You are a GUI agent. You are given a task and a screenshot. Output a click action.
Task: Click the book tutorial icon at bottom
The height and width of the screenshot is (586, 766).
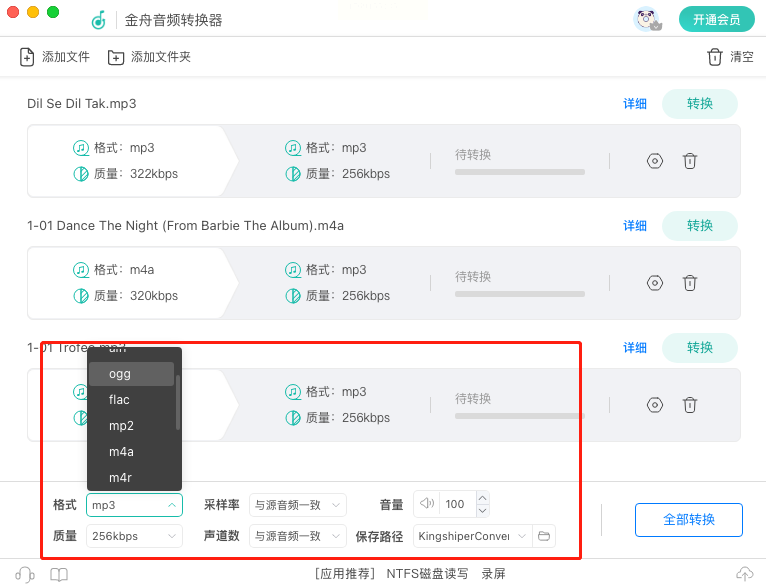point(59,574)
